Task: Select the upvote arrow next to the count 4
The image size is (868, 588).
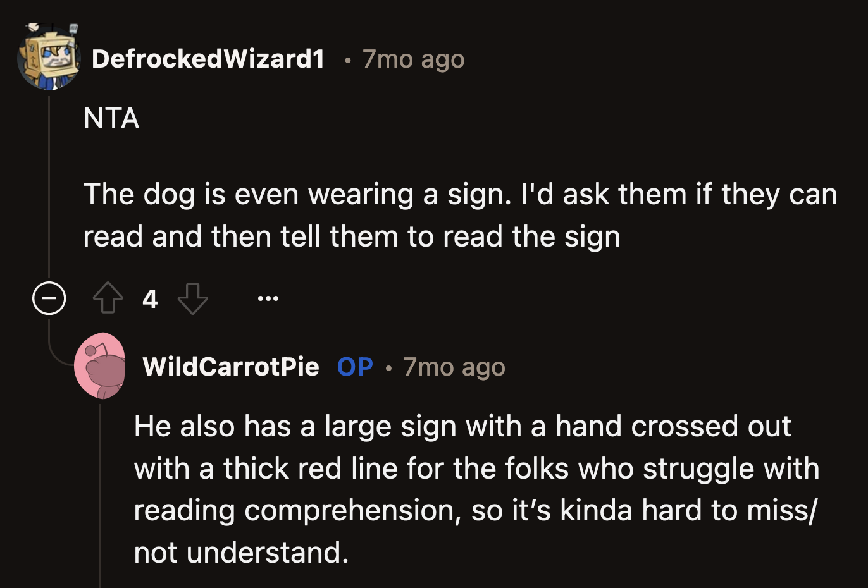Action: [x=108, y=298]
